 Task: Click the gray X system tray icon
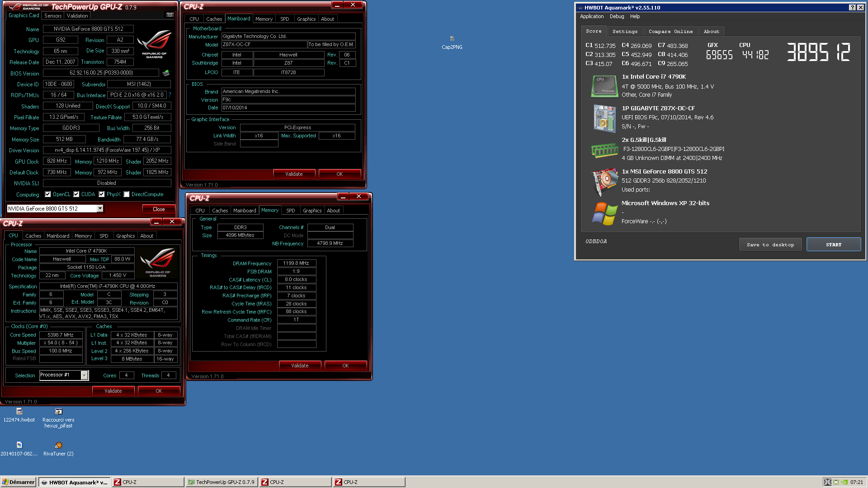[827, 482]
